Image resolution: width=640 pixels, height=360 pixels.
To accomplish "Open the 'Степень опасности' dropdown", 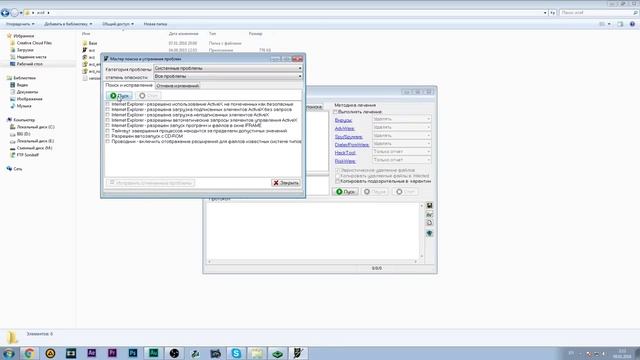I will (x=228, y=76).
